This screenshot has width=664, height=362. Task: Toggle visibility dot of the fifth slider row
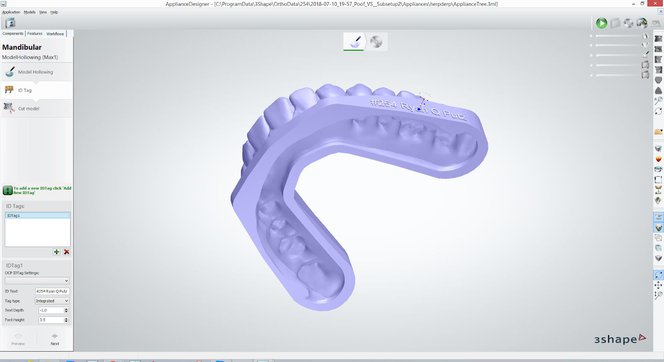point(591,75)
